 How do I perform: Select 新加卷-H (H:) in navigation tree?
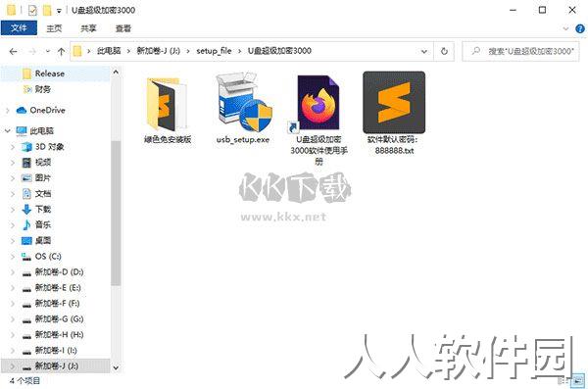pyautogui.click(x=59, y=334)
